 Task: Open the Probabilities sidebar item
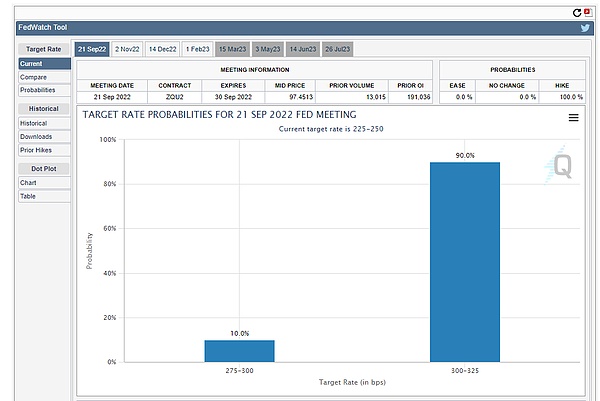(x=44, y=90)
